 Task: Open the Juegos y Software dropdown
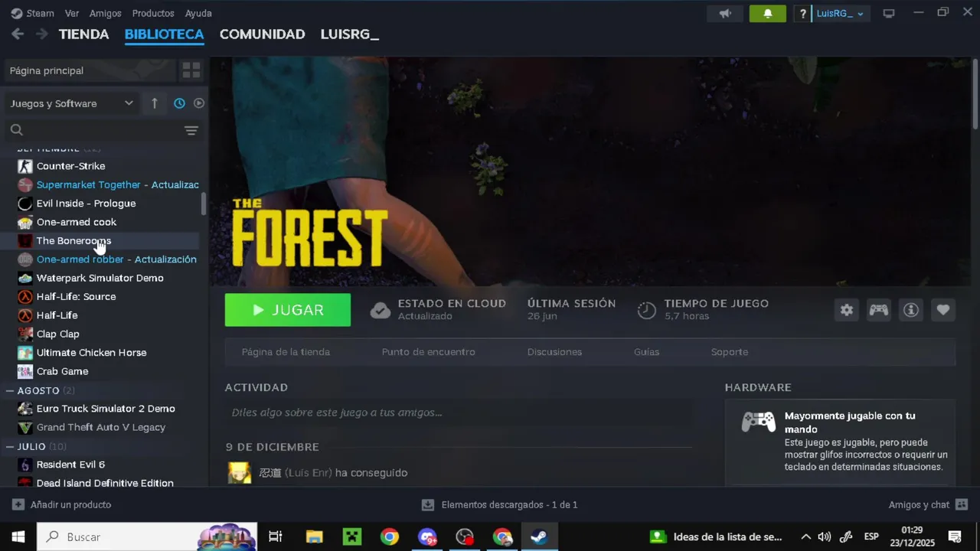[x=72, y=103]
